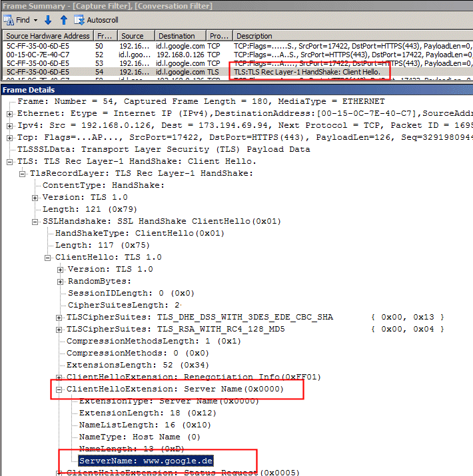Screen dimensions: 473x476
Task: Select frame 50 row in summary
Action: click(238, 46)
